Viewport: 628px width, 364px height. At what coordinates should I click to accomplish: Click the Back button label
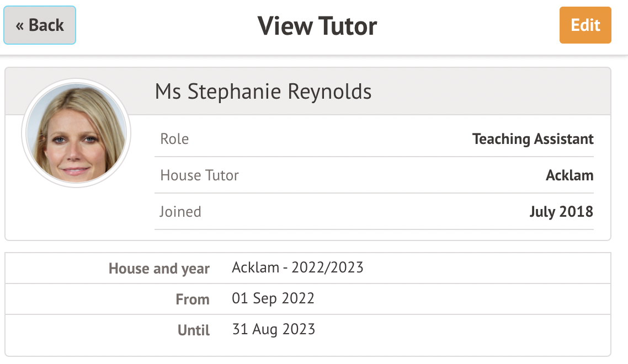click(46, 25)
